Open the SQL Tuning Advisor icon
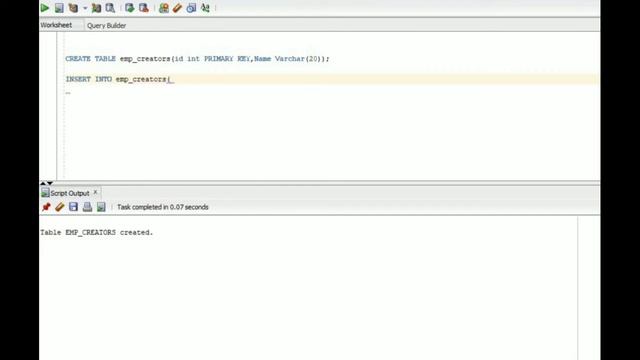The width and height of the screenshot is (640, 360). [111, 8]
